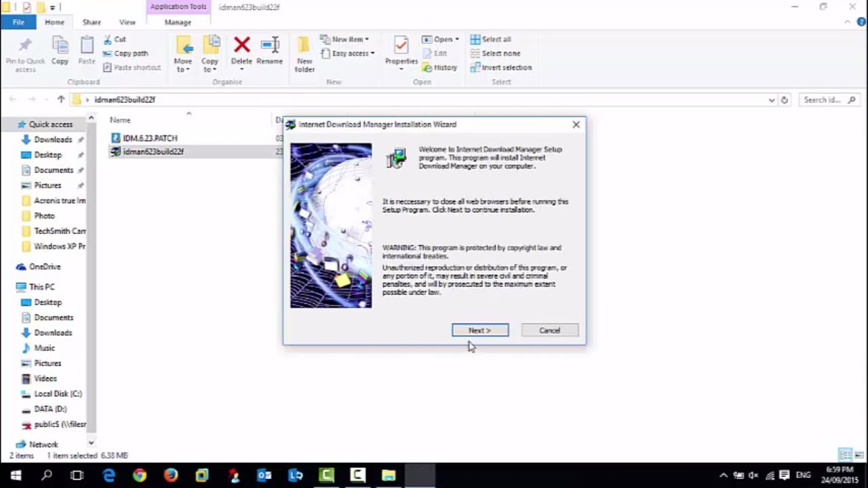
Task: Open Outlook from taskbar
Action: coord(264,476)
